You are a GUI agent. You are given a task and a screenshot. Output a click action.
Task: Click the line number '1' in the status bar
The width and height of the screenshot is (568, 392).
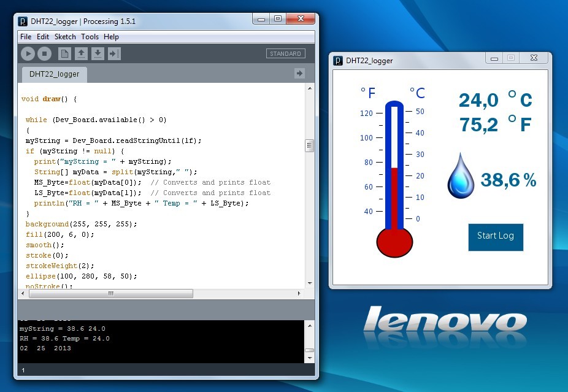23,371
